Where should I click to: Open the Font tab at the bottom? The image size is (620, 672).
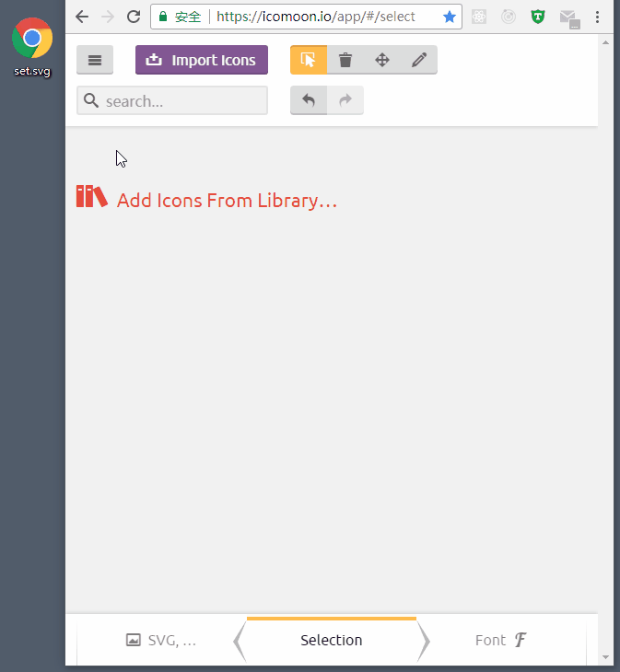coord(501,641)
